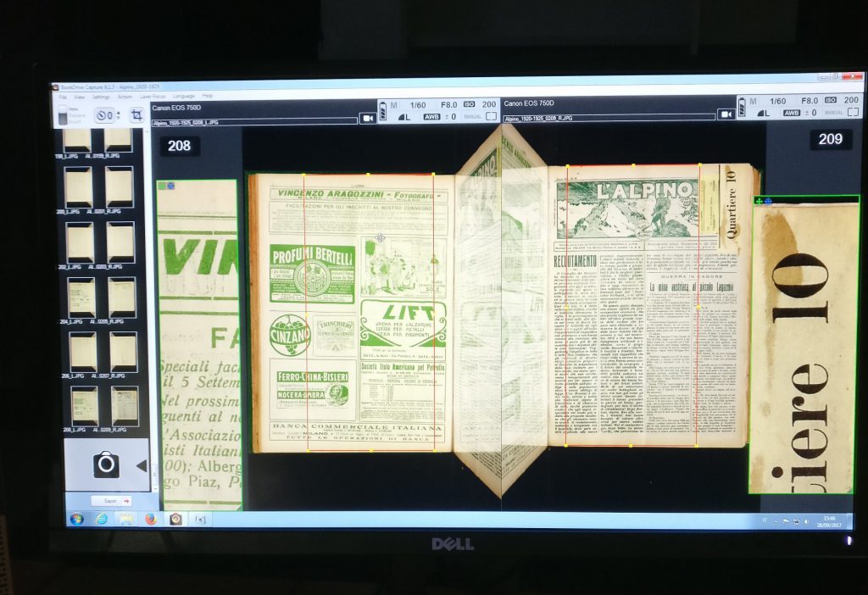
Task: Click the right page number 209 badge
Action: (831, 139)
